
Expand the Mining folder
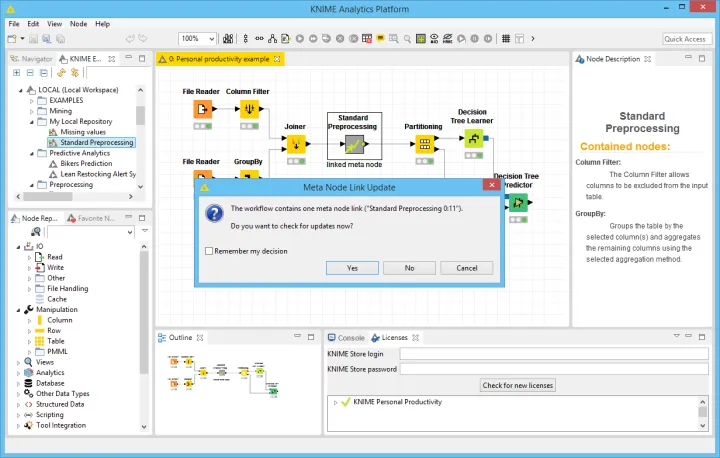pos(31,111)
